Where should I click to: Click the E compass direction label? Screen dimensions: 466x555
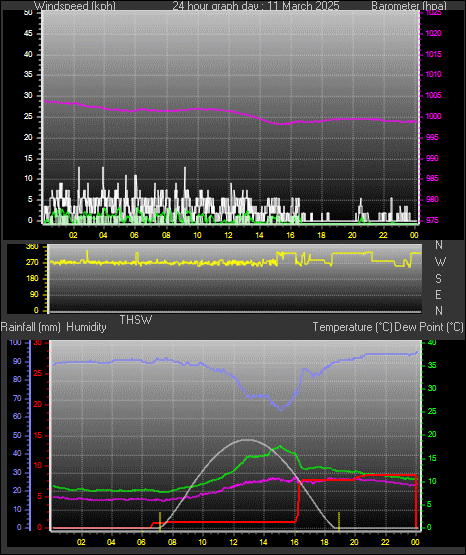click(x=438, y=294)
